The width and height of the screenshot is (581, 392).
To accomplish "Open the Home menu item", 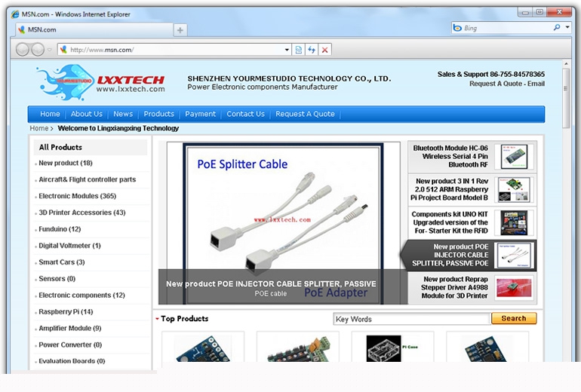I will pyautogui.click(x=50, y=114).
